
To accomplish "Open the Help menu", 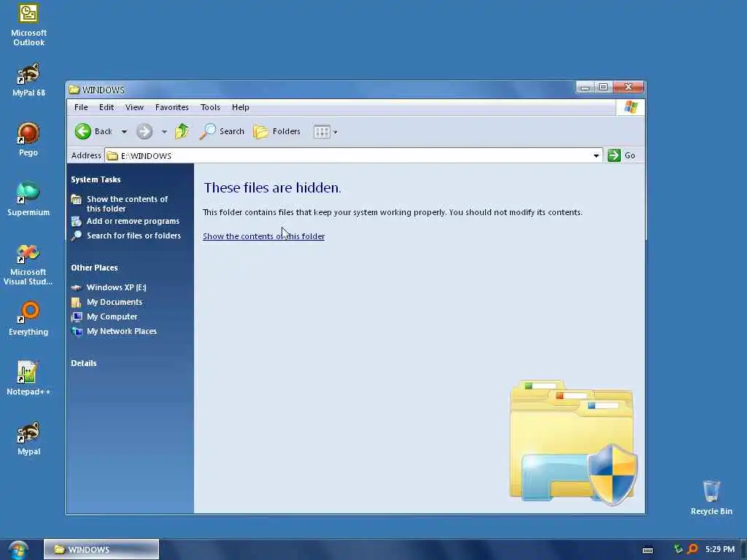I will coord(241,107).
